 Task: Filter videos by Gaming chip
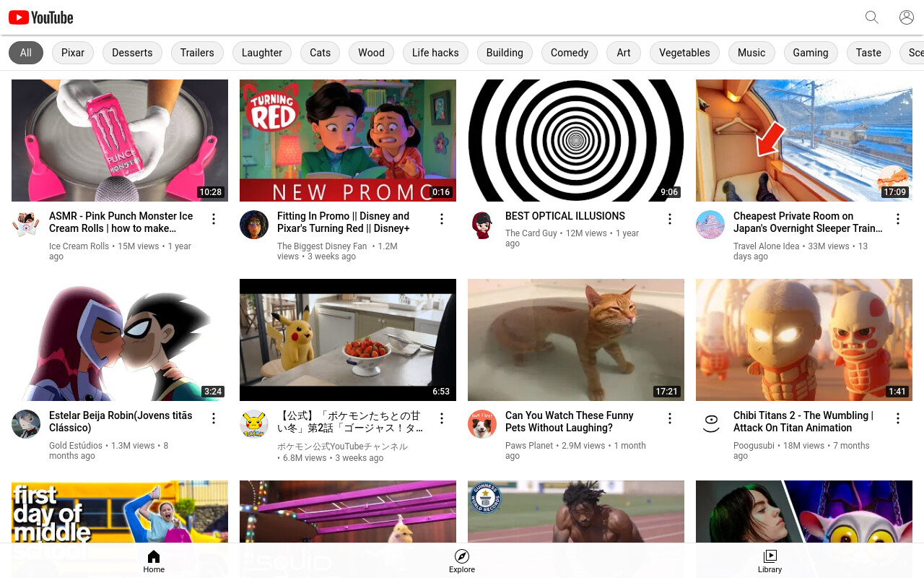tap(811, 53)
